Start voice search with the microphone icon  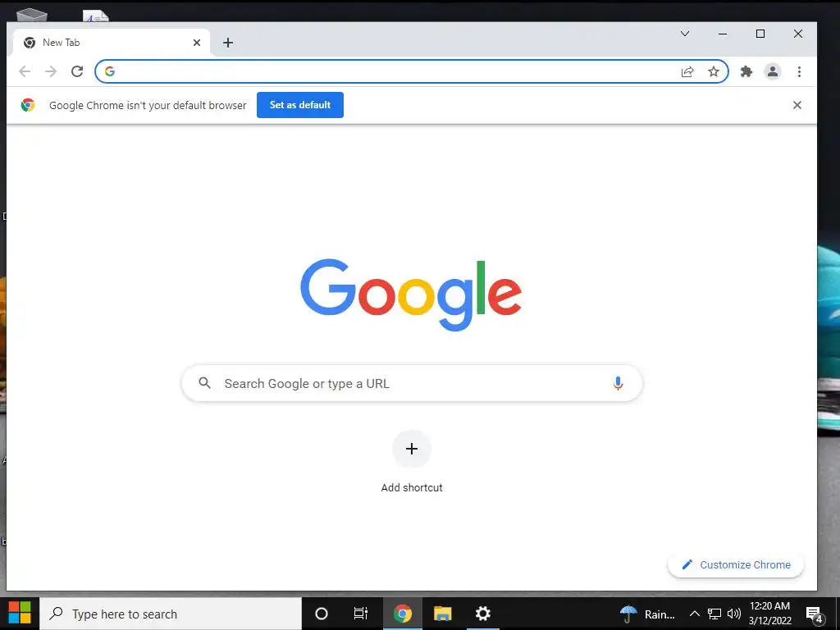pos(618,383)
